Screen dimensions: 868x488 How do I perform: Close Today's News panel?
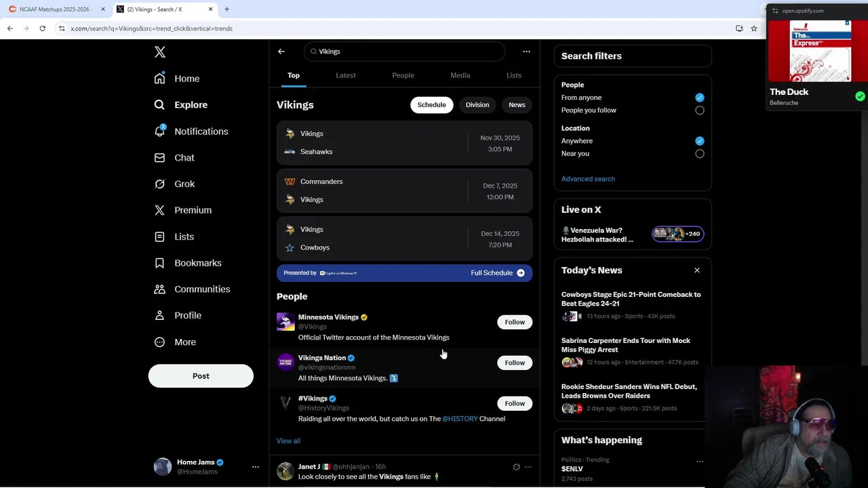tap(697, 270)
